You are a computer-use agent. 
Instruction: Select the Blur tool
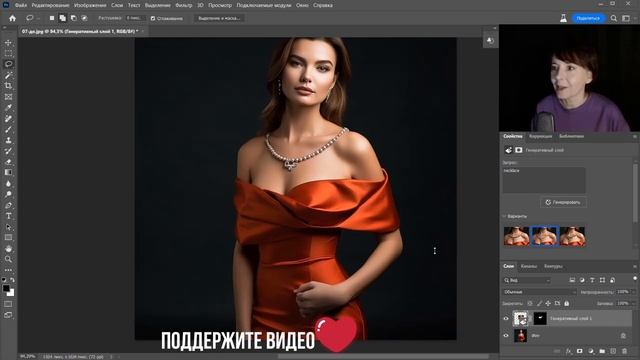coord(8,184)
